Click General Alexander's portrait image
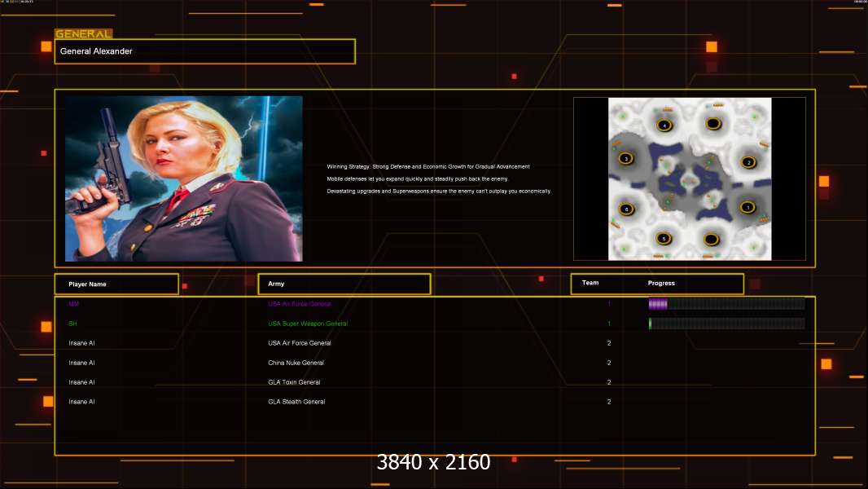 click(x=184, y=178)
